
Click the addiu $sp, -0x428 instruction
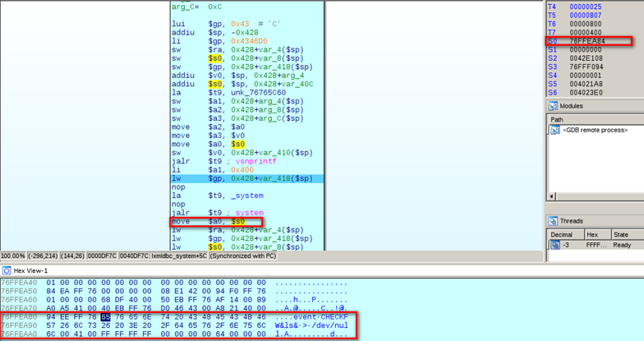click(x=215, y=33)
